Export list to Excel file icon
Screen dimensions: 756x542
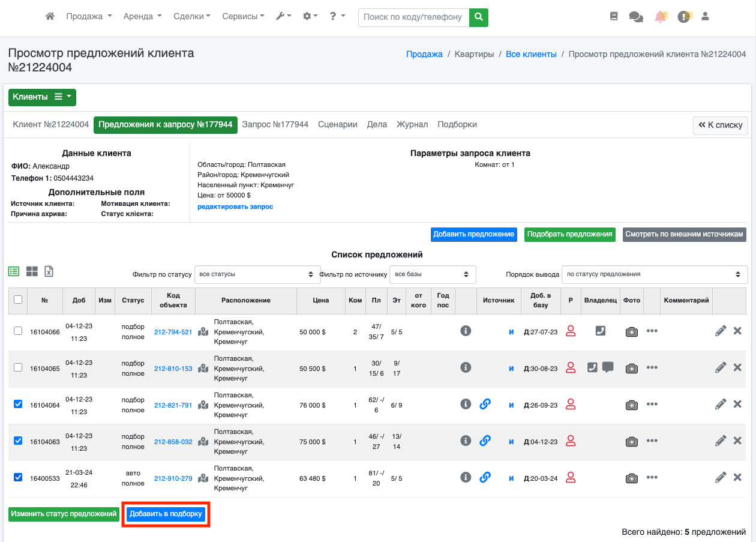coord(49,271)
